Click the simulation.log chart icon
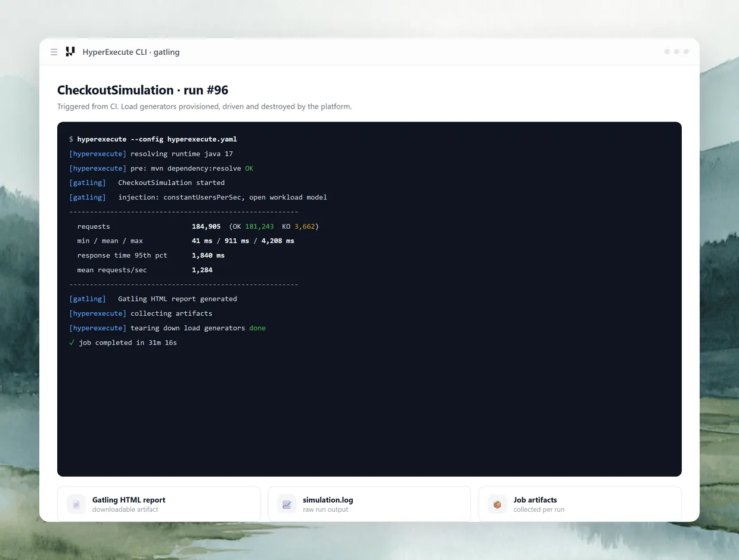 [x=287, y=505]
